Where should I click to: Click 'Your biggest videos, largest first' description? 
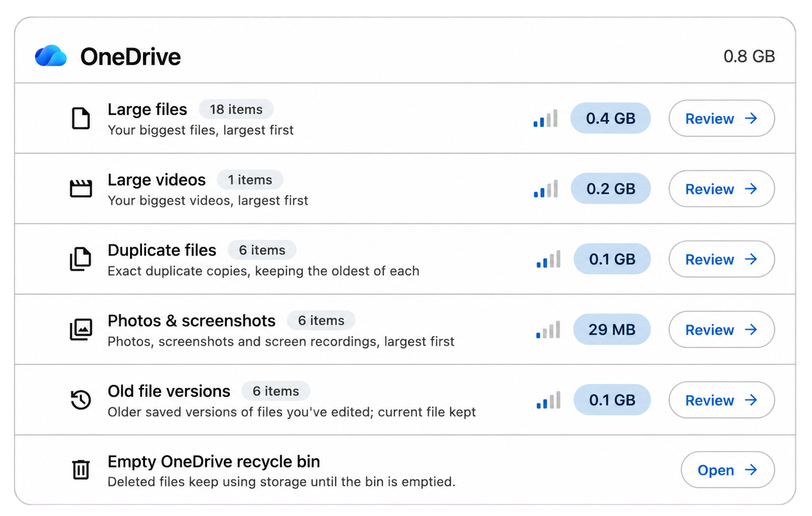208,200
